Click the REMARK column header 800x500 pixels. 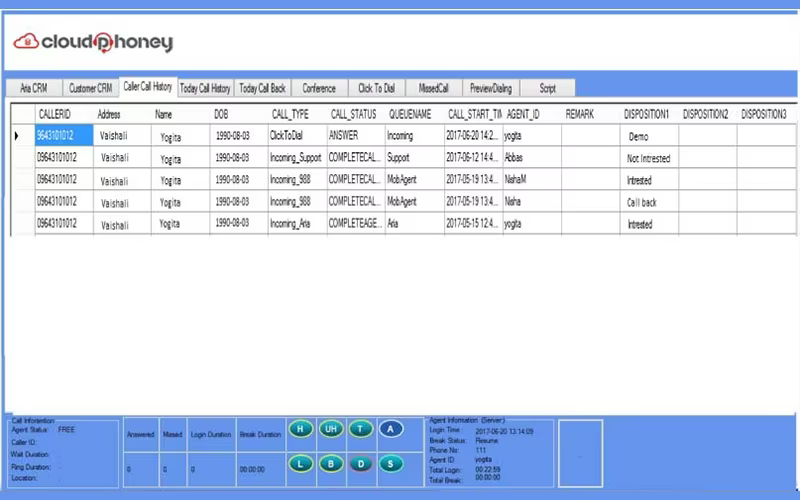click(x=591, y=114)
